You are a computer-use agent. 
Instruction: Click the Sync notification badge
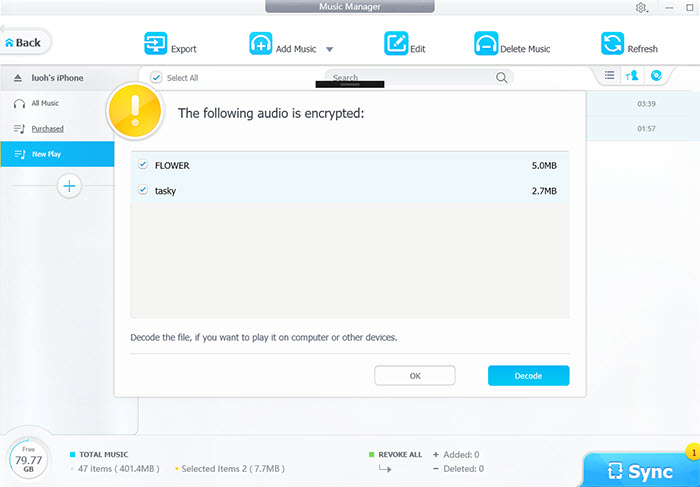point(694,453)
